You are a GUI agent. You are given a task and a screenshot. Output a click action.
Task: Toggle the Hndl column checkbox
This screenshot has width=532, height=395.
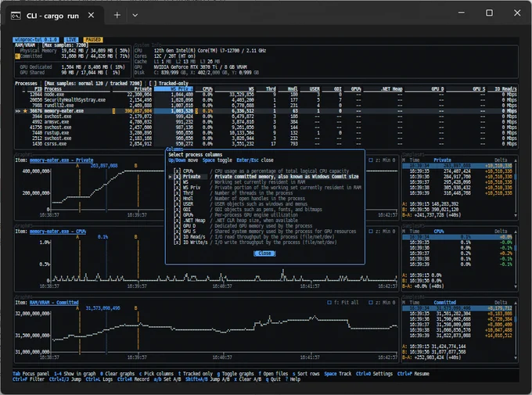177,199
